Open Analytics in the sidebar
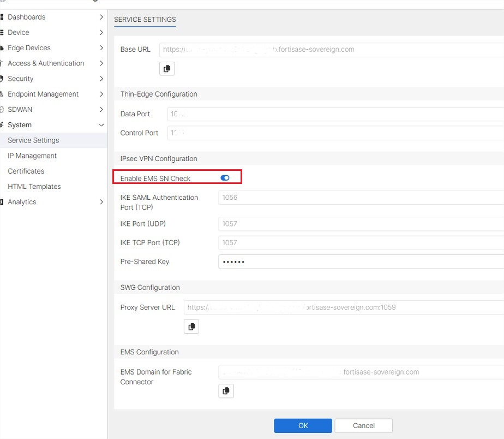This screenshot has height=439, width=504. (22, 202)
